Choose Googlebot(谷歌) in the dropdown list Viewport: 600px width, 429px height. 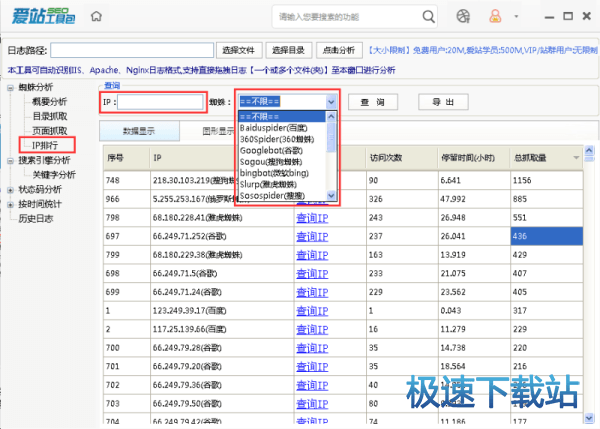tap(282, 150)
